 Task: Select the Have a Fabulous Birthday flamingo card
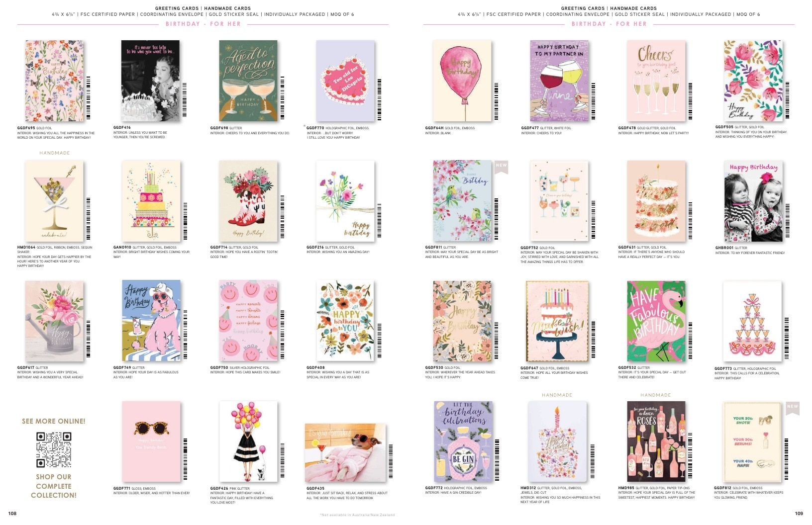click(656, 321)
